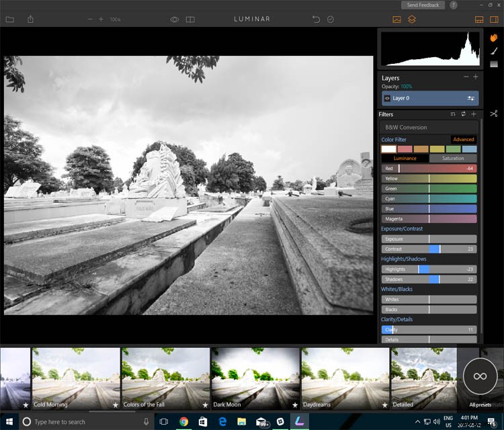
Task: Toggle the histogram panel icon
Action: [x=396, y=19]
